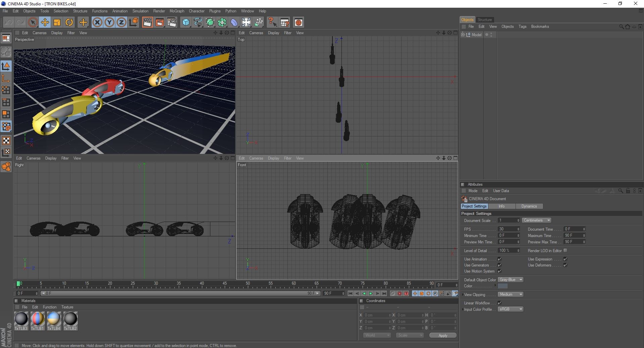Screen dimensions: 644x348
Task: Open the NURBS generator icon
Action: click(x=210, y=22)
